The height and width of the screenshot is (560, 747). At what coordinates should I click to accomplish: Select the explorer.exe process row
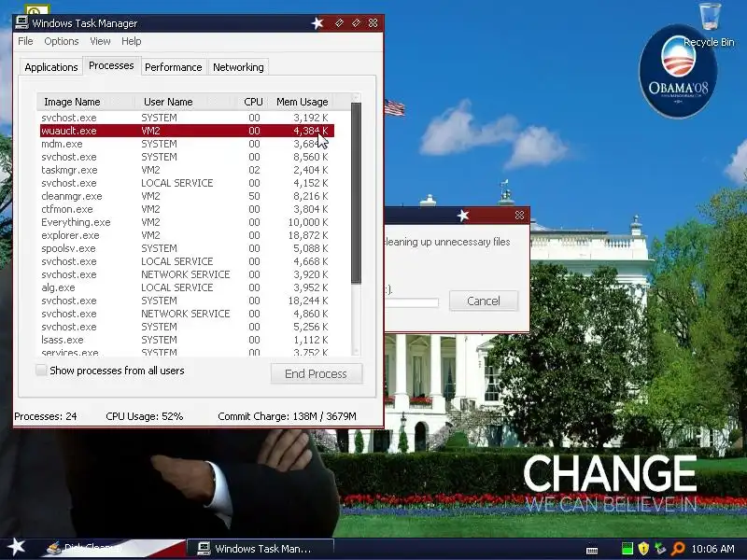pyautogui.click(x=187, y=235)
